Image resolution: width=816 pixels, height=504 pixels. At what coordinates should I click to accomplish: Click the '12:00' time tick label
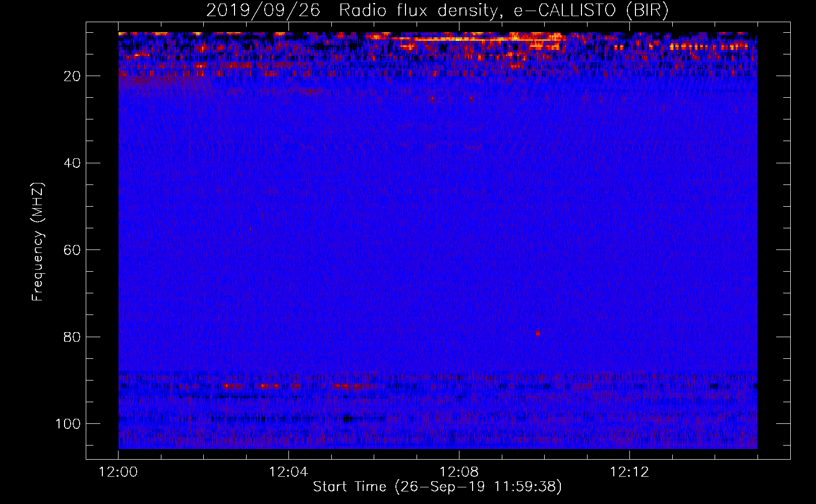[x=119, y=472]
